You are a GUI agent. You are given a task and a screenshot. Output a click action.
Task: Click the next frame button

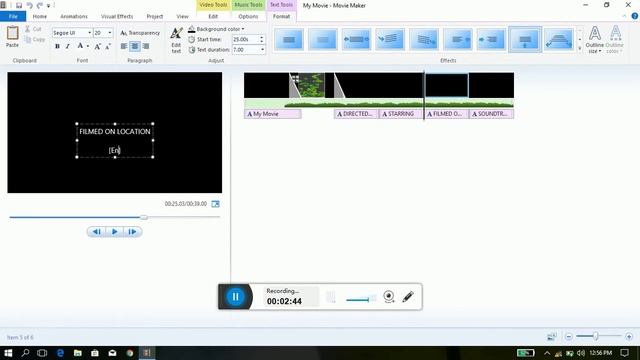tap(132, 231)
